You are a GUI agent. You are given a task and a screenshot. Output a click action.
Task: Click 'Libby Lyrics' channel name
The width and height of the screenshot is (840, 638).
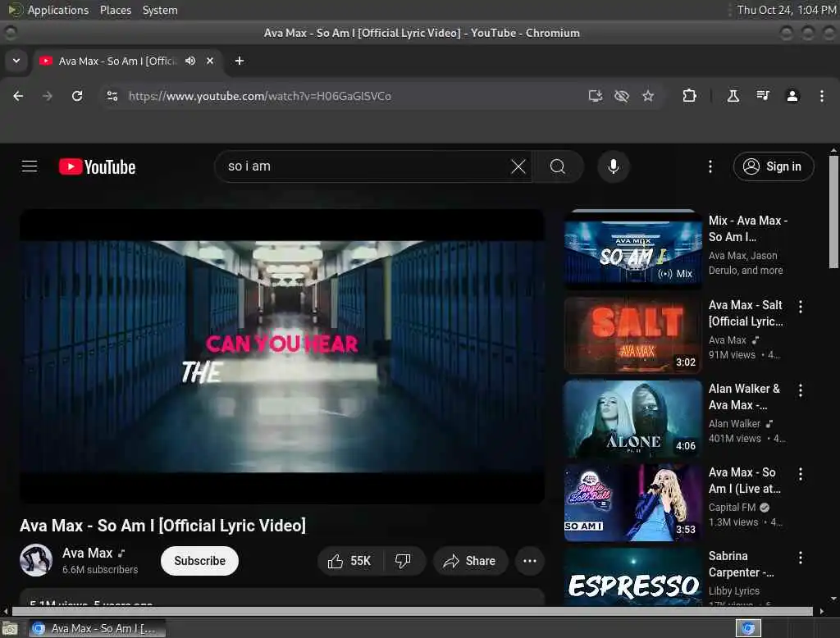(733, 591)
